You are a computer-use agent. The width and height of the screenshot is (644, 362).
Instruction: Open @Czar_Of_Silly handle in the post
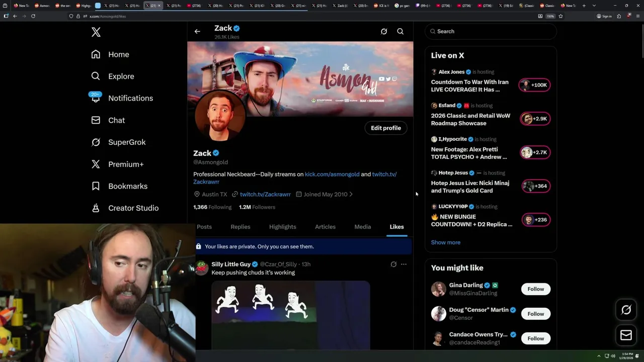click(x=278, y=264)
